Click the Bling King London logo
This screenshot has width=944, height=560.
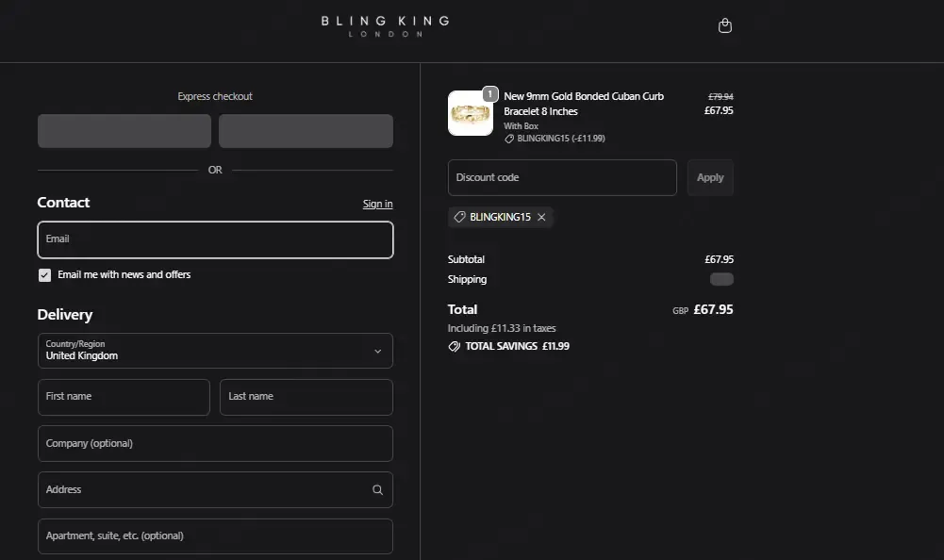point(386,25)
